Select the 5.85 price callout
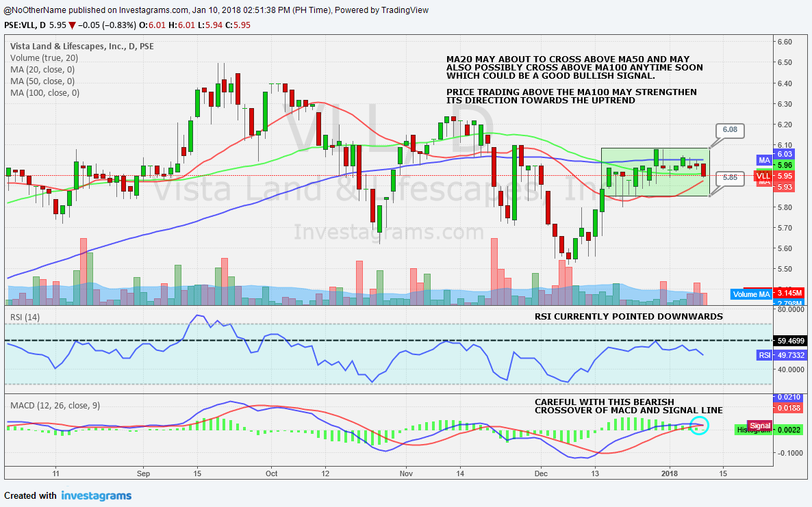The height and width of the screenshot is (507, 812). tap(730, 178)
